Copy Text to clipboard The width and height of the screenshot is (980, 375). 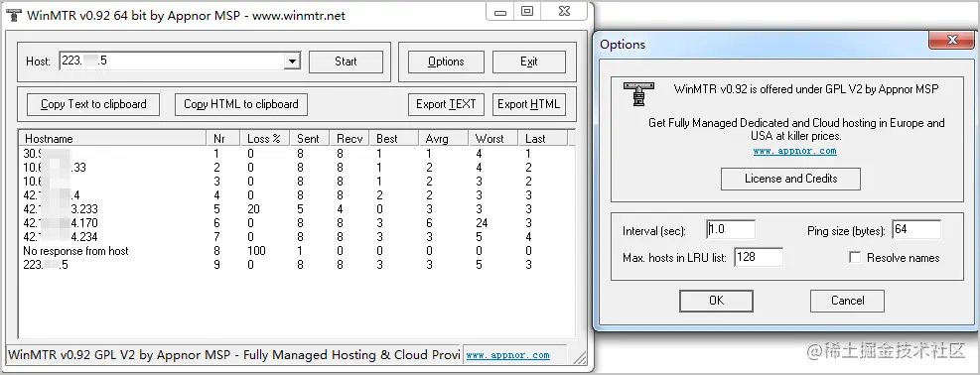[93, 104]
